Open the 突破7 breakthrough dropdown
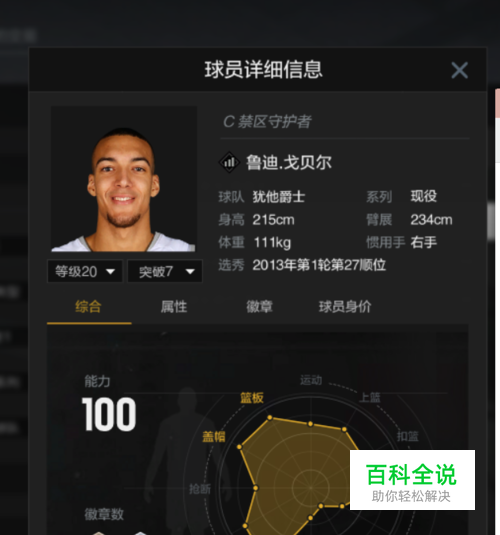Viewport: 500px width, 535px height. [x=165, y=272]
